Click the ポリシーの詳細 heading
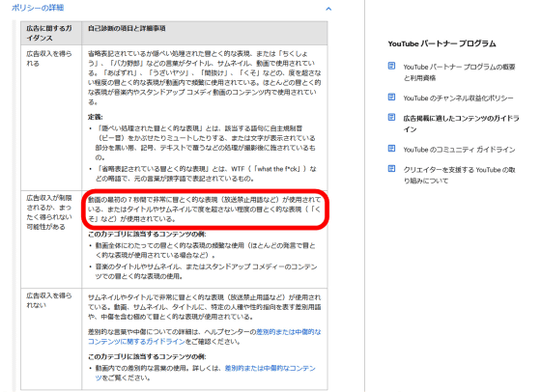Viewport: 541px width, 392px height. [x=38, y=8]
